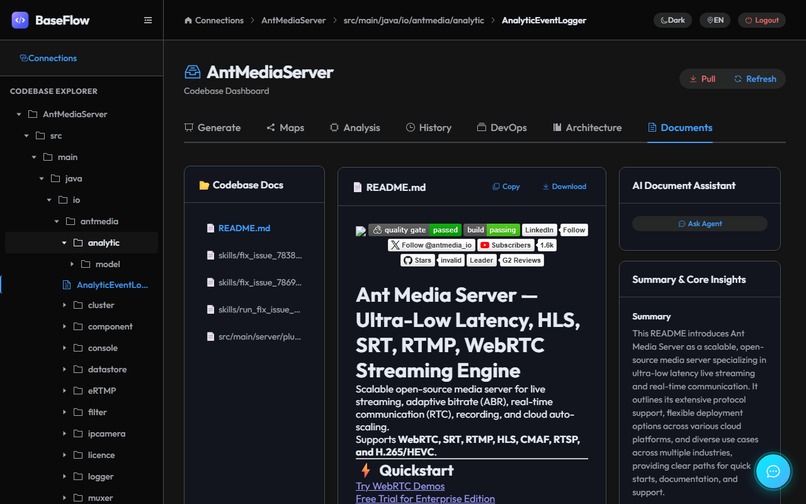This screenshot has width=806, height=504.
Task: Open the Maps tab
Action: tap(285, 128)
